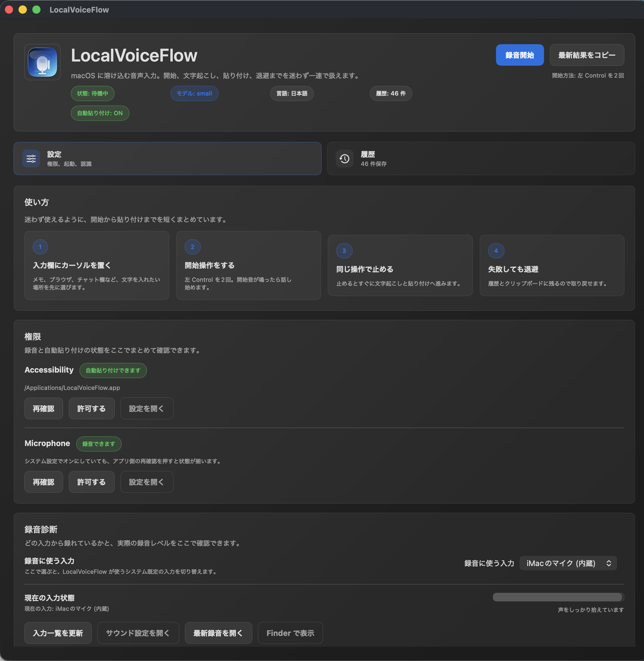Click 再確認 under Accessibility
Viewport: 644px width, 661px height.
[44, 408]
